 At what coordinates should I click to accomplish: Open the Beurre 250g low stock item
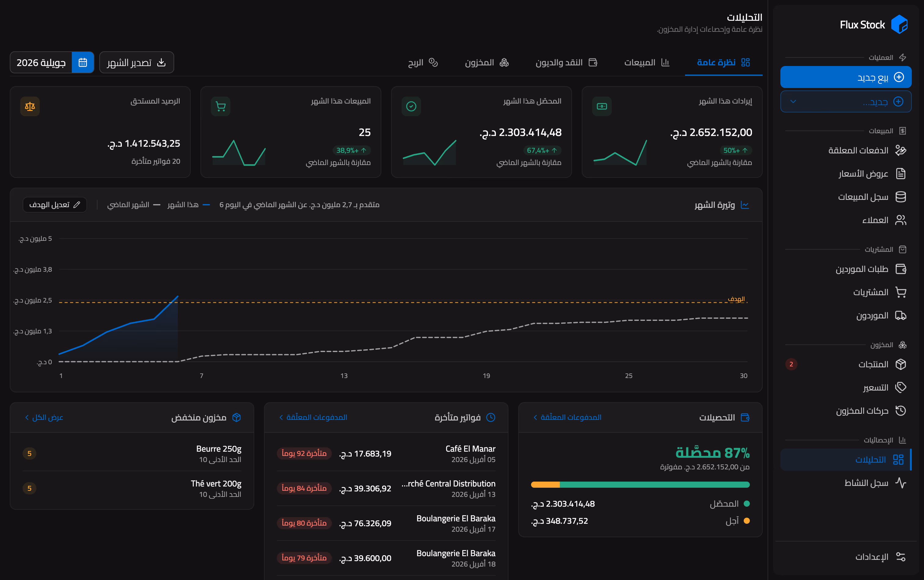click(x=132, y=453)
